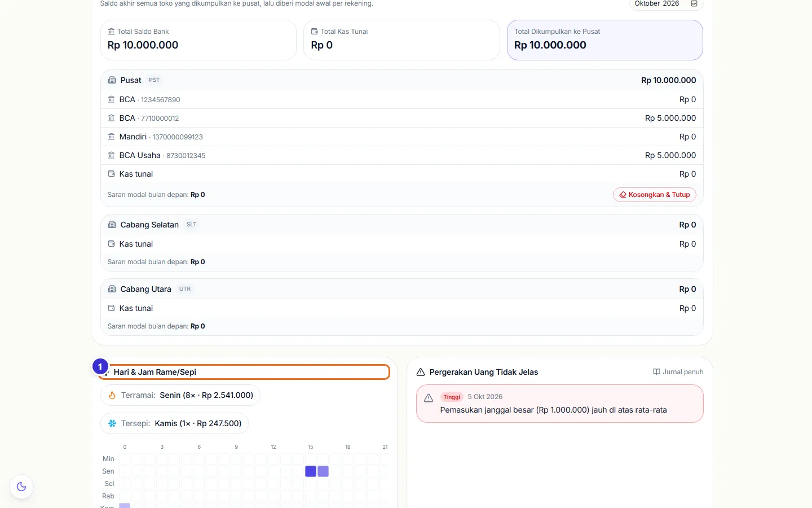Click the Min row label in the heatmap
Image resolution: width=812 pixels, height=508 pixels.
[x=108, y=459]
